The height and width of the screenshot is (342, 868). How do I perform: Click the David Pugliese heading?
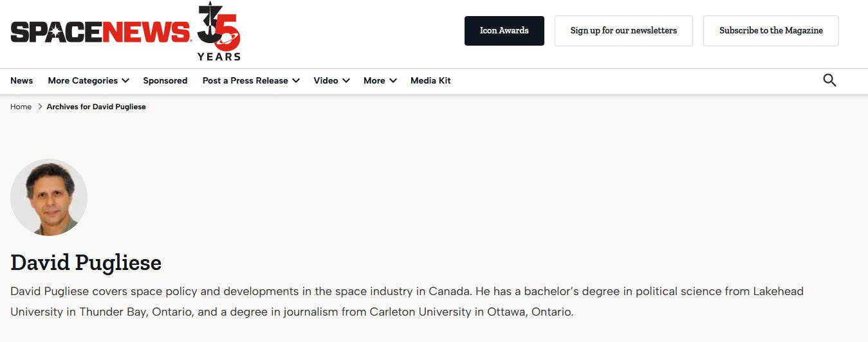[x=86, y=263]
